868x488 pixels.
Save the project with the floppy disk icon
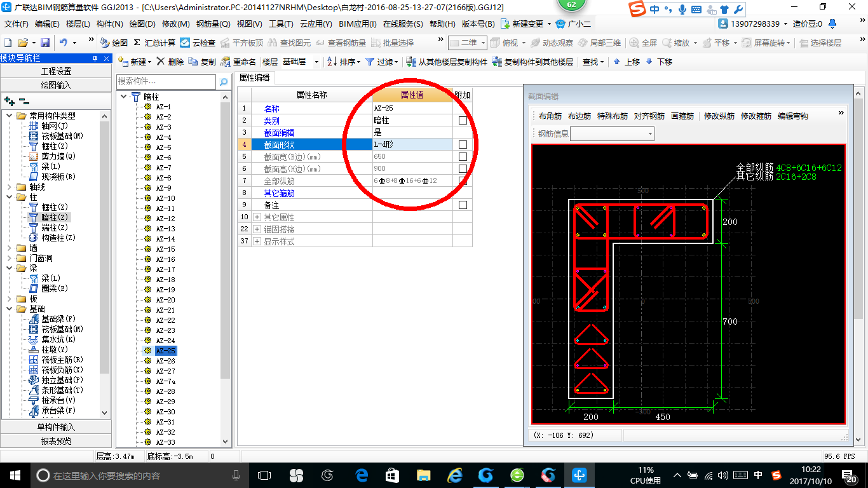45,43
